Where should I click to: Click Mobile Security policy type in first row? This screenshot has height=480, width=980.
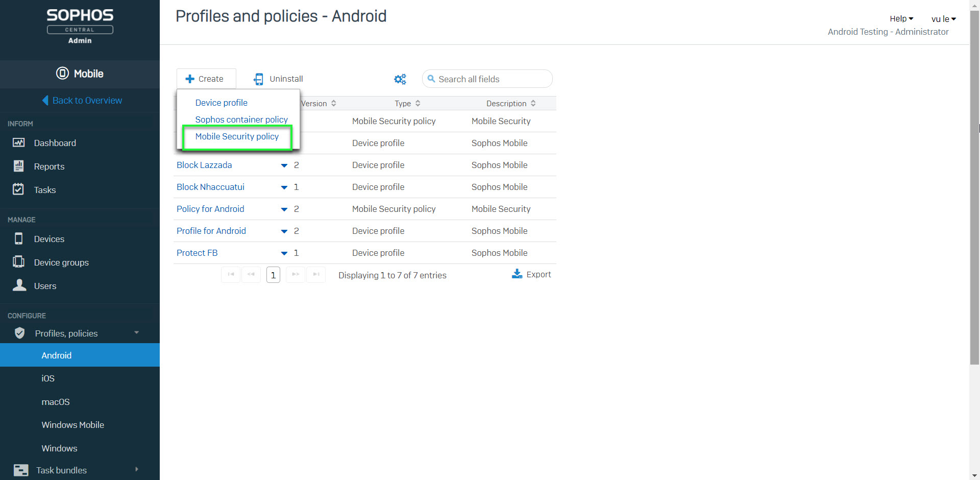coord(394,121)
